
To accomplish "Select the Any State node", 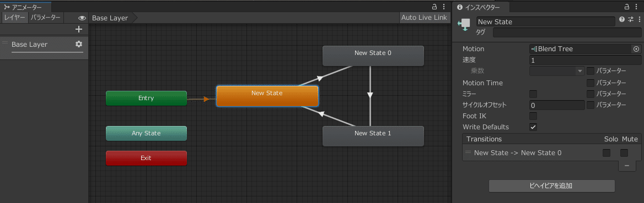I will point(146,133).
